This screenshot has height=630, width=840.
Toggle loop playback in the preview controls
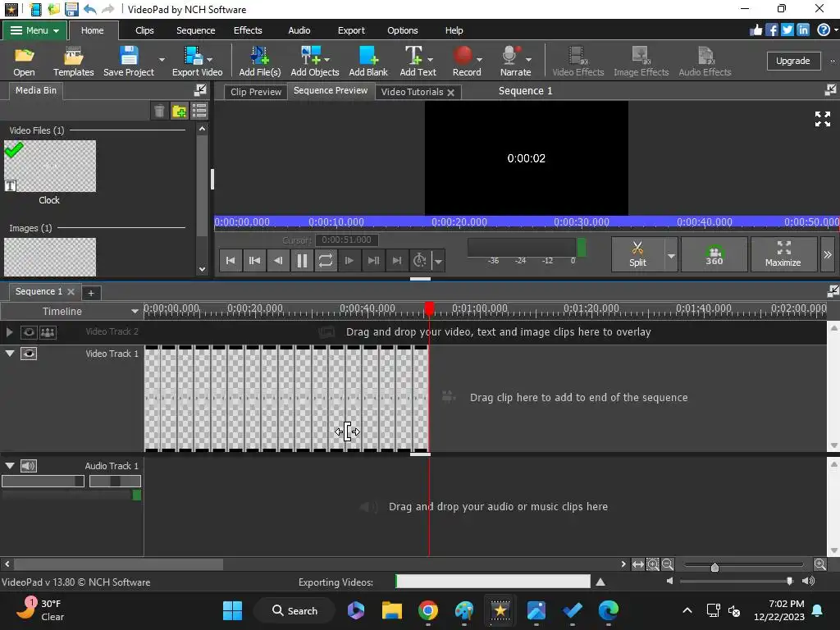326,261
